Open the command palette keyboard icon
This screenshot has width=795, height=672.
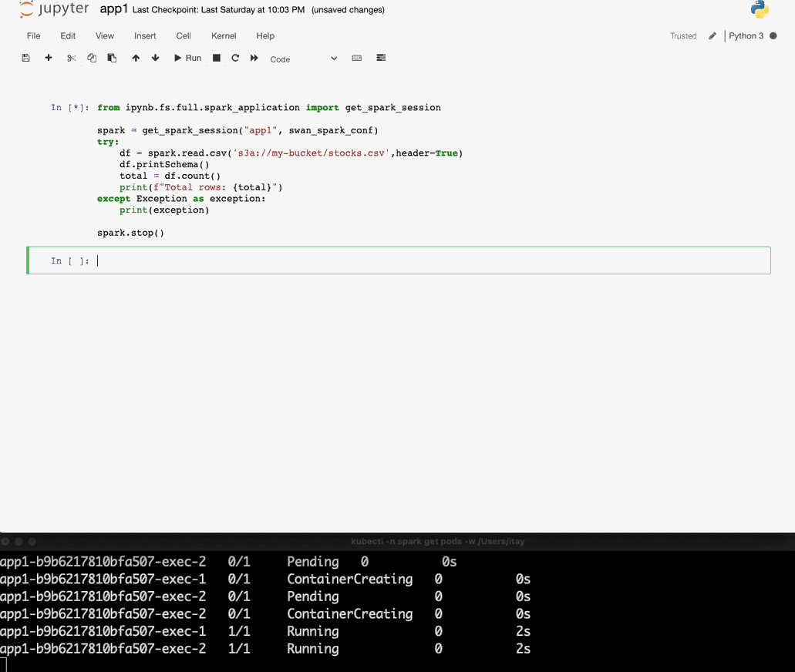click(x=357, y=59)
